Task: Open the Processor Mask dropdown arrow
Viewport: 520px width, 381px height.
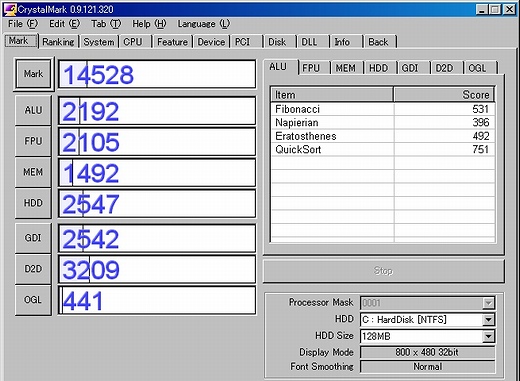Action: [x=488, y=303]
